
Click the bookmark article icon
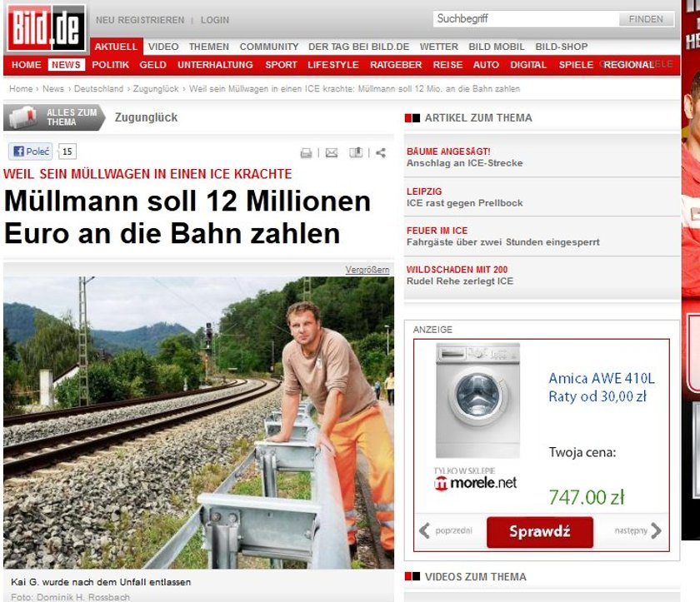pos(356,152)
